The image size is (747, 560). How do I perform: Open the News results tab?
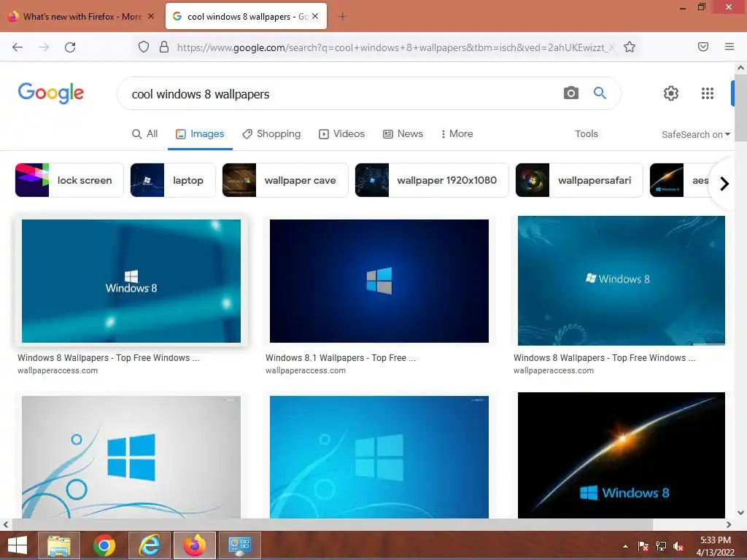(x=403, y=134)
